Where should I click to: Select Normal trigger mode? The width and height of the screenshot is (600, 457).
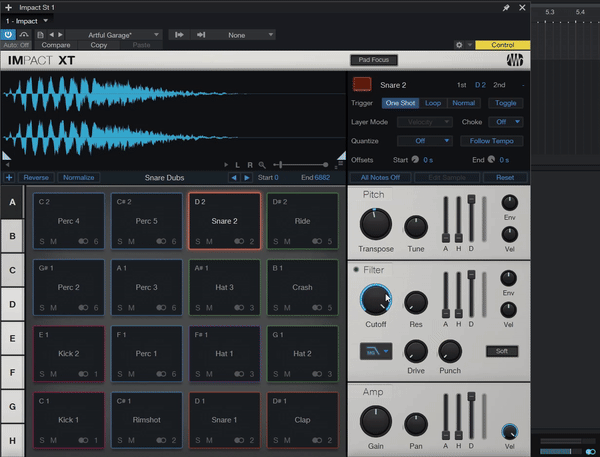click(463, 103)
